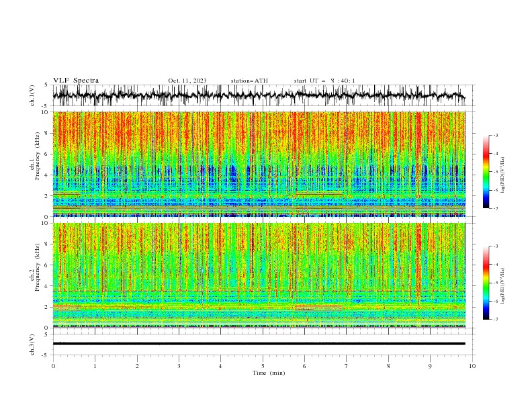This screenshot has height=411, width=532.
Task: Click the 'Time (min)' axis title
Action: coord(269,373)
